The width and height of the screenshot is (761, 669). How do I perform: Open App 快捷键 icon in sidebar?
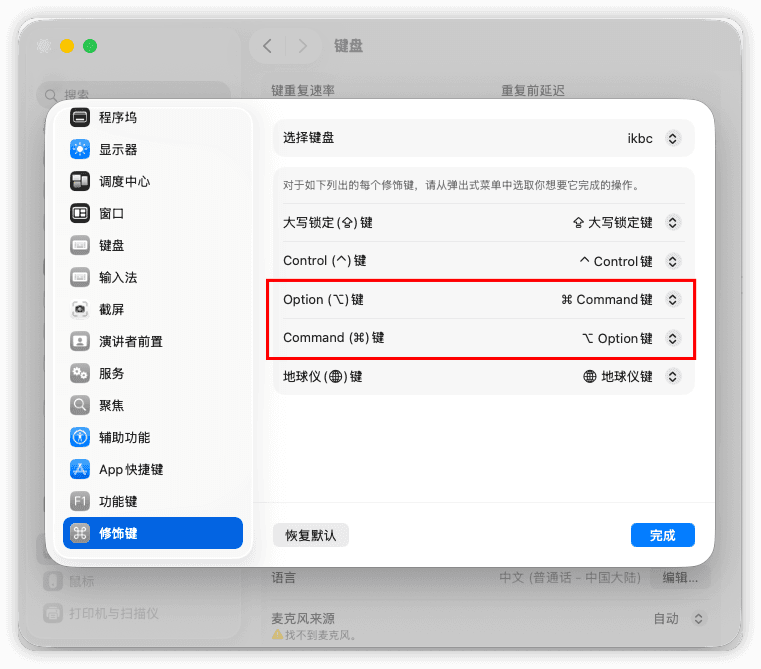tap(80, 469)
